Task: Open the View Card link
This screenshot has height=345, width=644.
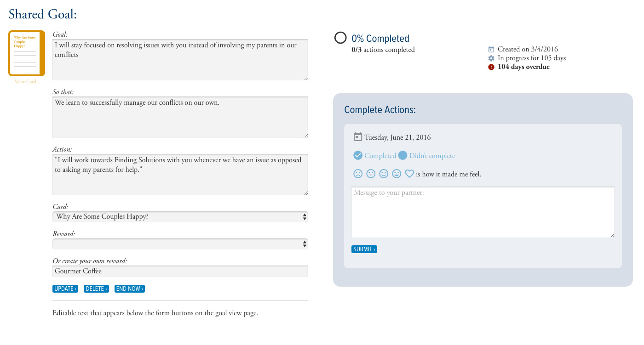Action: tap(26, 82)
